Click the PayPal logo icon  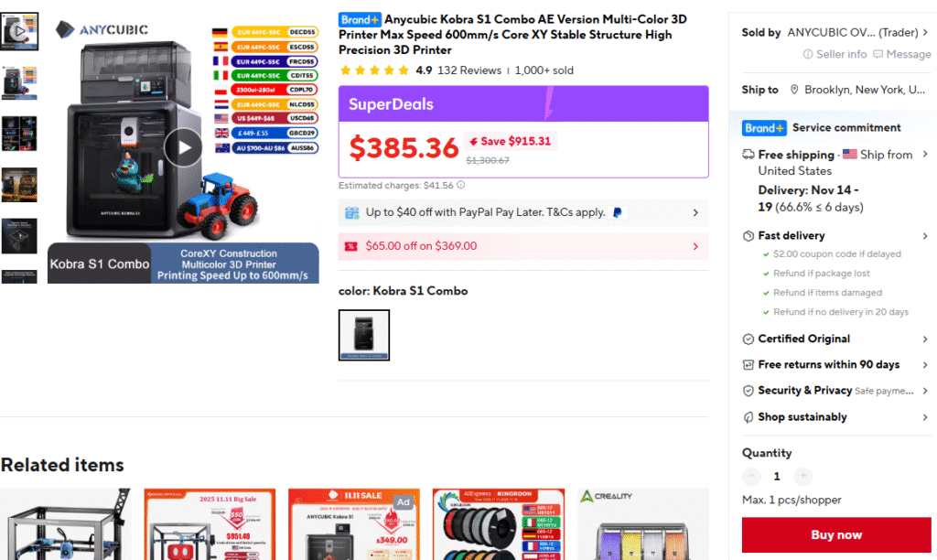pos(618,213)
